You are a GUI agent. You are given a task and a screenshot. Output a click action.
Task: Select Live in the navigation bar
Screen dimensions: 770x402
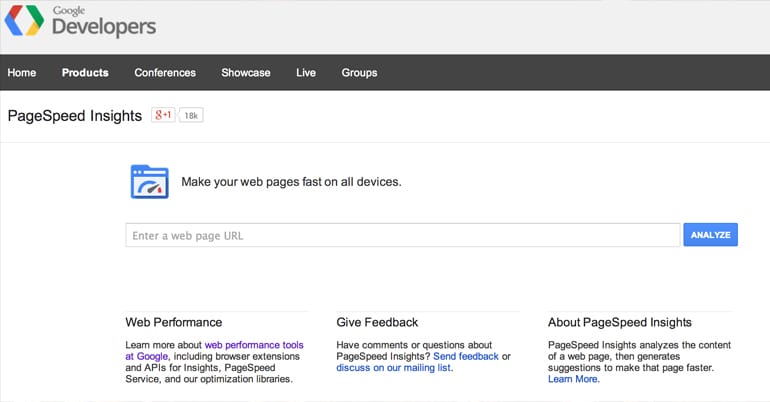[x=306, y=73]
